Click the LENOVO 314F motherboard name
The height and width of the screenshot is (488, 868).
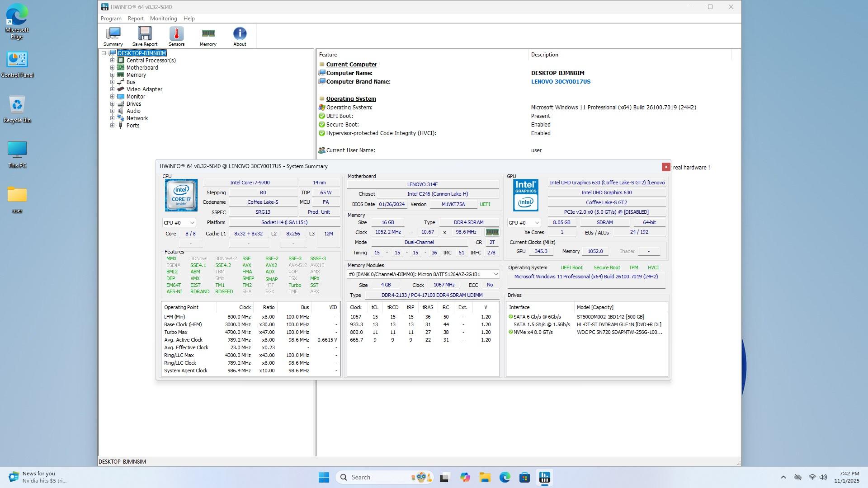point(423,184)
